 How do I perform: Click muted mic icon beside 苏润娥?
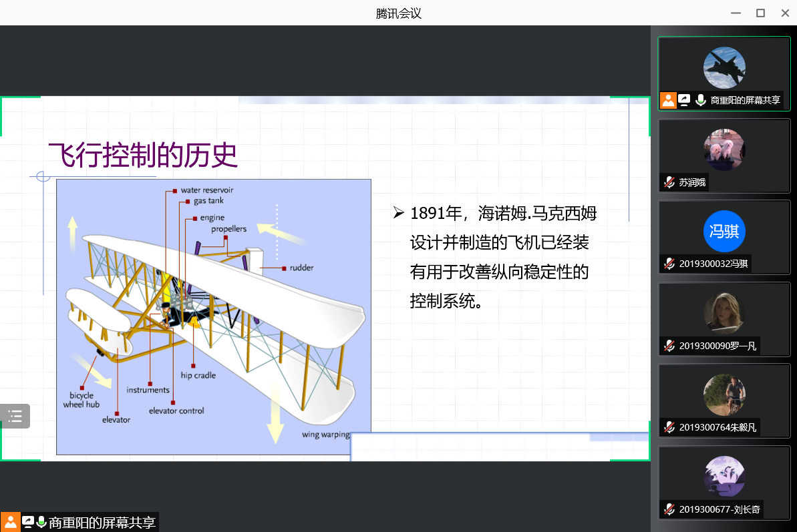pyautogui.click(x=669, y=182)
